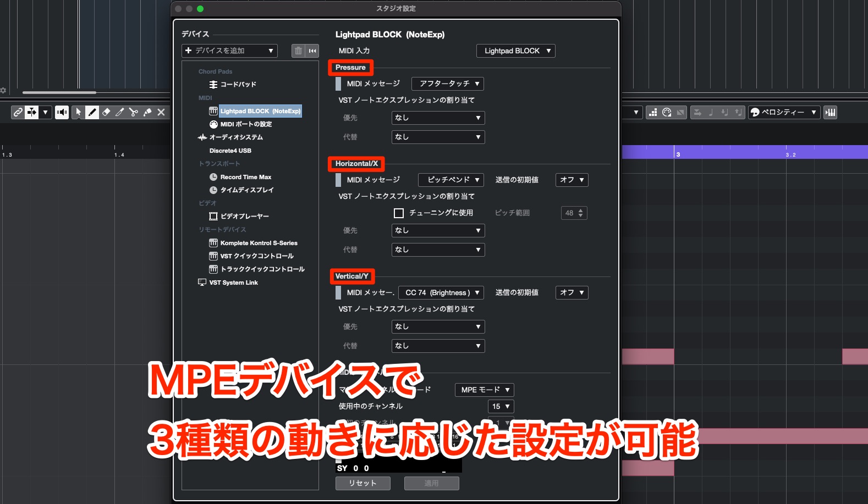
Task: Open Horizontal/X 代替 assignment dropdown
Action: point(438,250)
